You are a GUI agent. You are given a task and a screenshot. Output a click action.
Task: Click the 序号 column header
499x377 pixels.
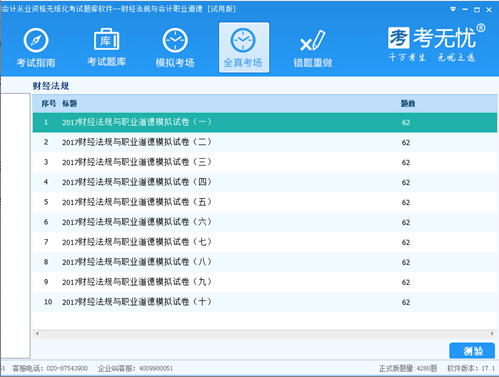pyautogui.click(x=48, y=104)
